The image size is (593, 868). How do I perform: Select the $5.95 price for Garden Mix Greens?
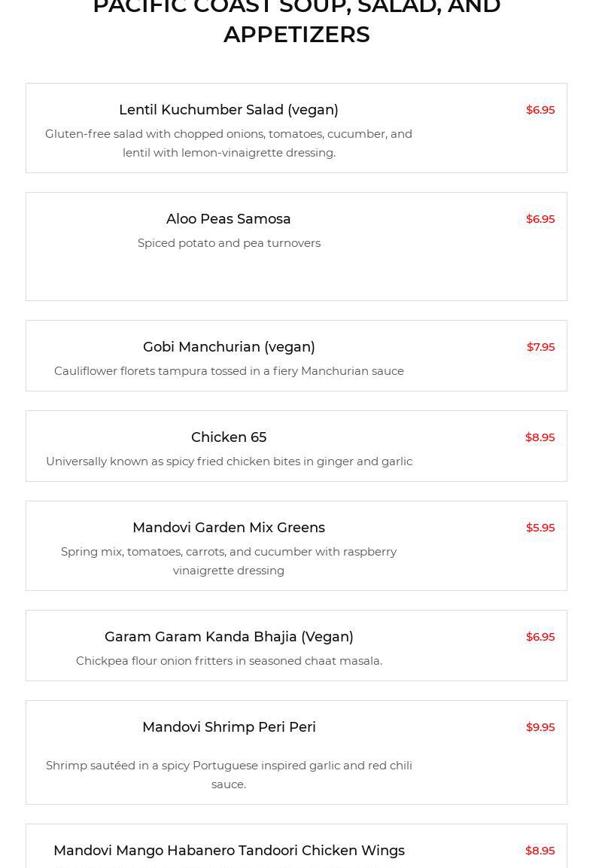(x=540, y=528)
